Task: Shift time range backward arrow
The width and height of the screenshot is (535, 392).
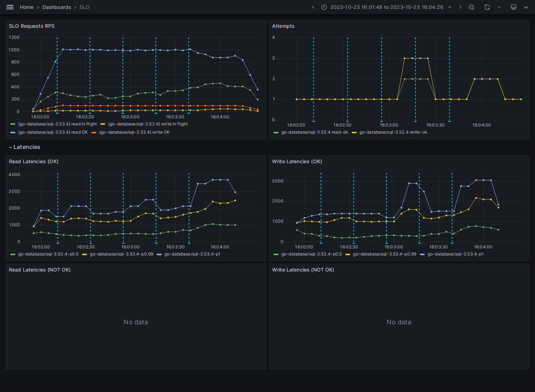Action: [x=313, y=7]
